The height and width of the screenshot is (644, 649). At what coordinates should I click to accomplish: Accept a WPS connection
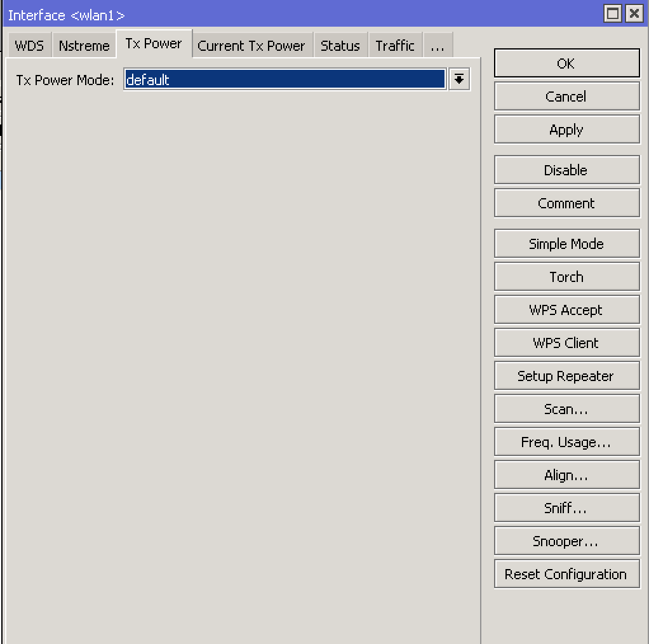tap(566, 309)
